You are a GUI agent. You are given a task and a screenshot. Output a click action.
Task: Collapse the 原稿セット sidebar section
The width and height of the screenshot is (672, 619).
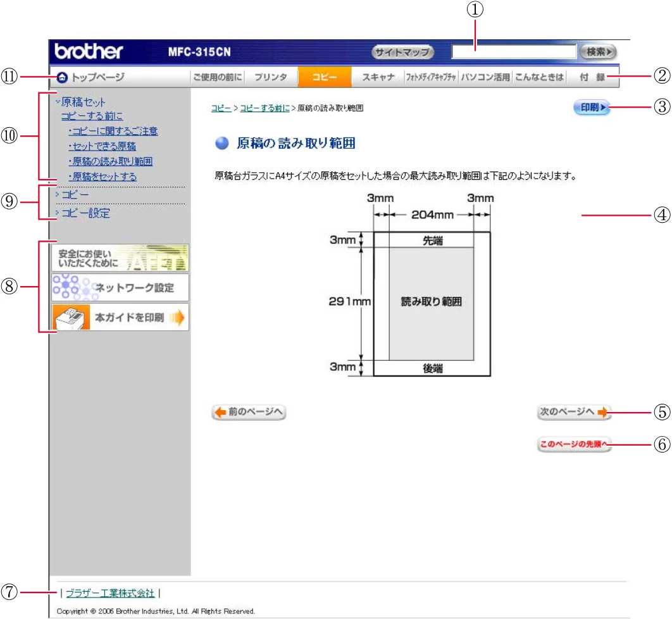(x=80, y=102)
